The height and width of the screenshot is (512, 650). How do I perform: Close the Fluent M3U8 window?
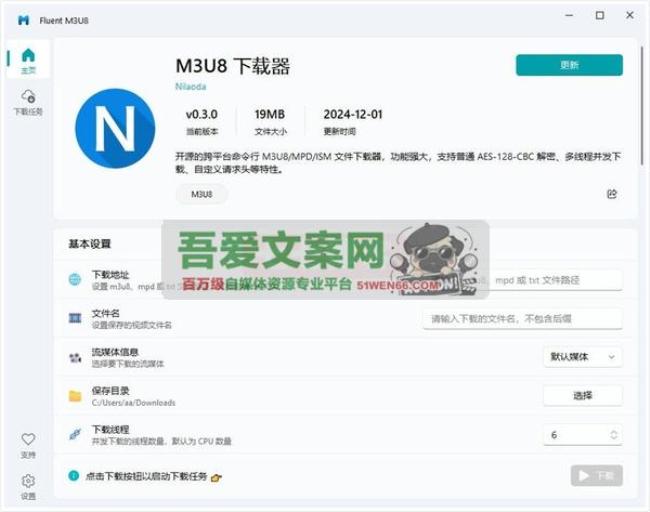tap(630, 15)
